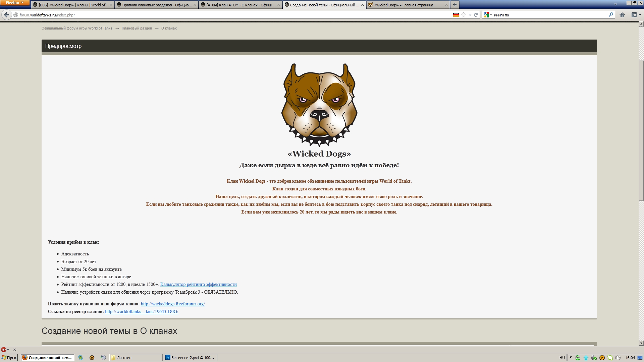Go to О кланах breadcrumb link
This screenshot has width=644, height=362.
(169, 28)
